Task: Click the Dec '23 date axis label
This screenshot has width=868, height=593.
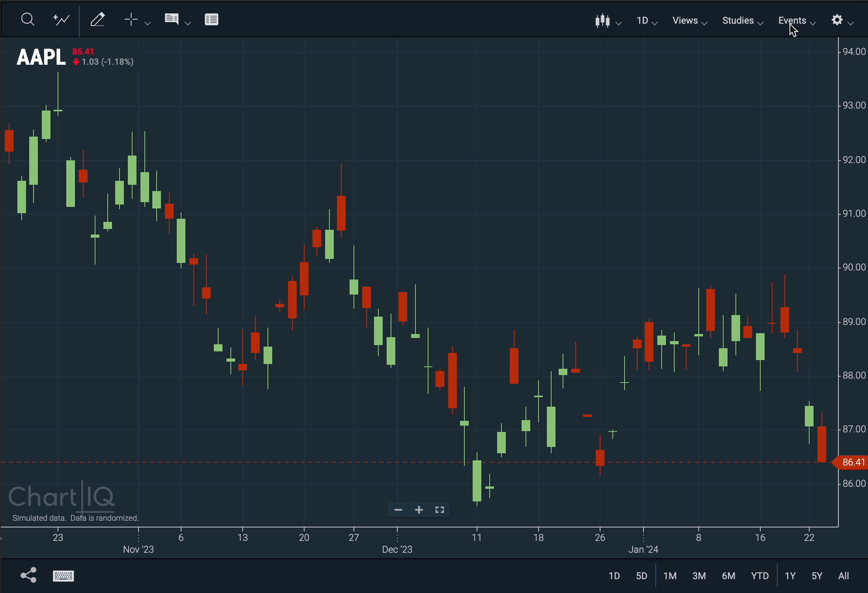Action: tap(397, 550)
